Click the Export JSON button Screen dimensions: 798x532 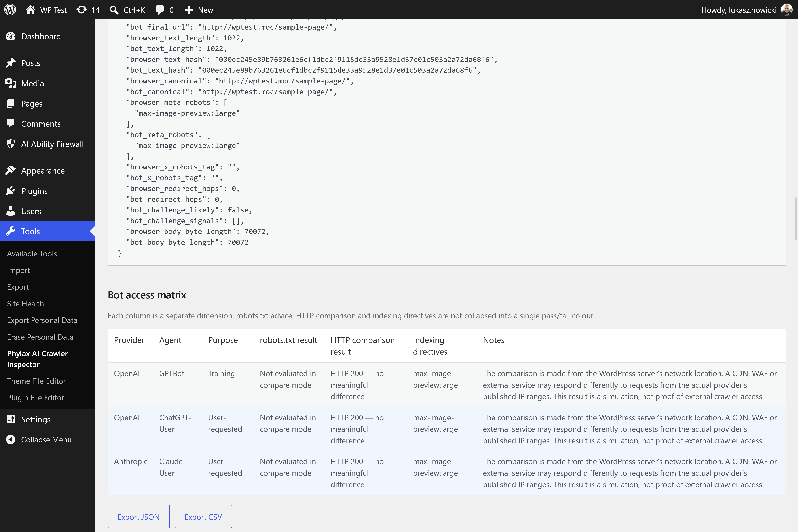pyautogui.click(x=139, y=516)
